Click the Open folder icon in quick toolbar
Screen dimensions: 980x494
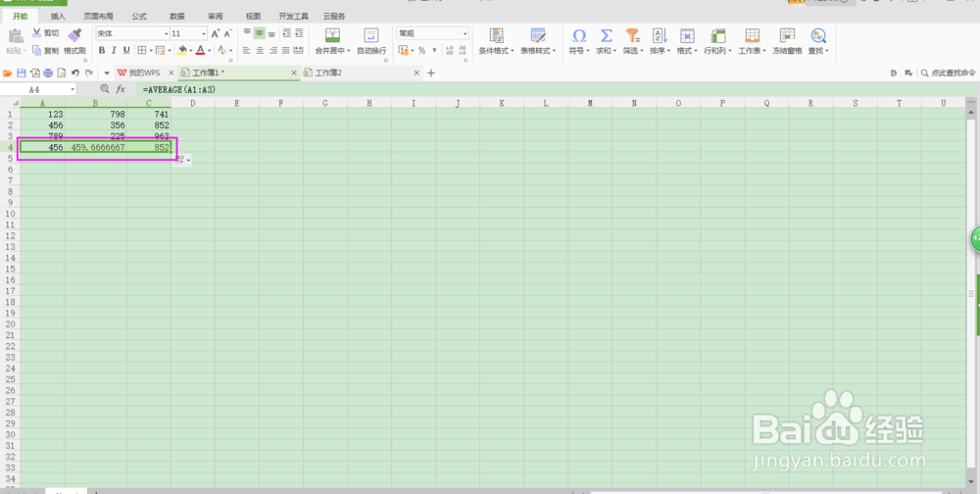click(x=8, y=74)
